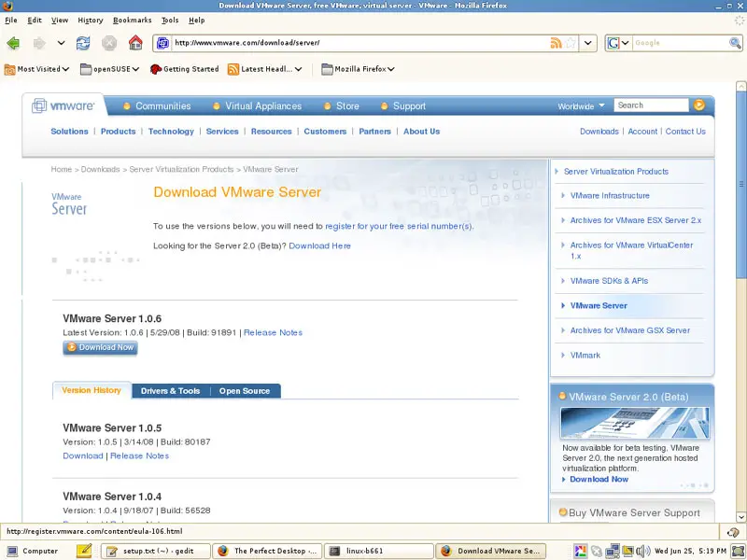747x560 pixels.
Task: Subscribe using the RSS feed icon
Action: [556, 43]
